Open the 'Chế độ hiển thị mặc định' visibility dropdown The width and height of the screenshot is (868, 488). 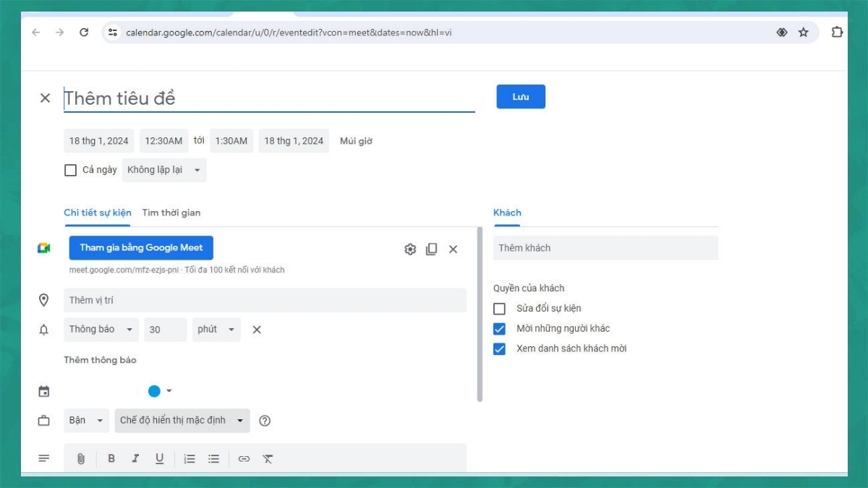click(x=182, y=420)
